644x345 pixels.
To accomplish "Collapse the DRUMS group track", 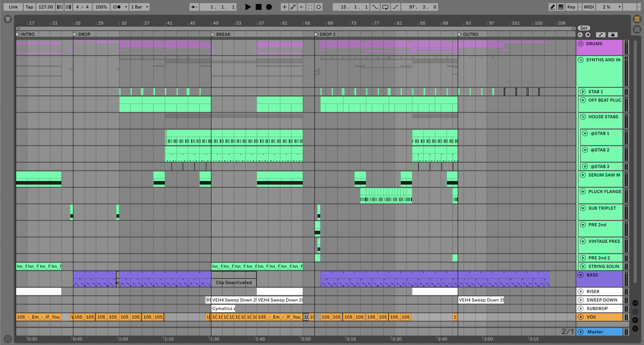I will point(581,44).
